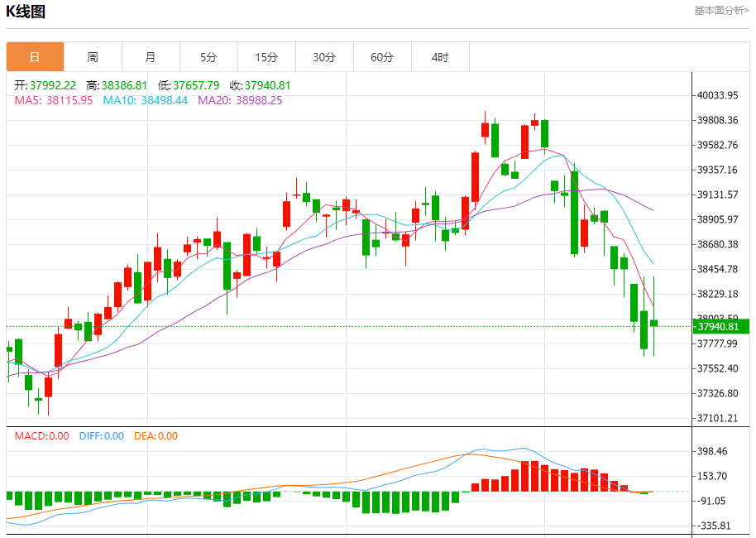This screenshot has height=538, width=756.
Task: Open the 5分 interval tab
Action: 208,57
